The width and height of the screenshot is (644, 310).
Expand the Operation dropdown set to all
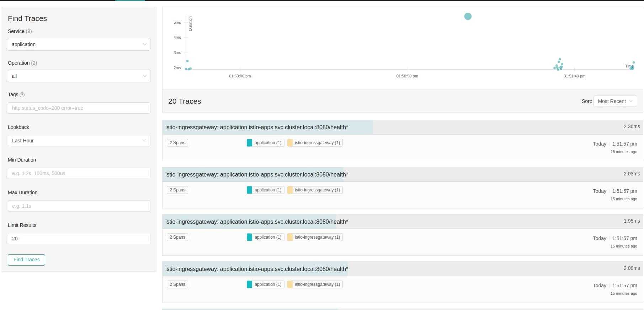pyautogui.click(x=79, y=76)
